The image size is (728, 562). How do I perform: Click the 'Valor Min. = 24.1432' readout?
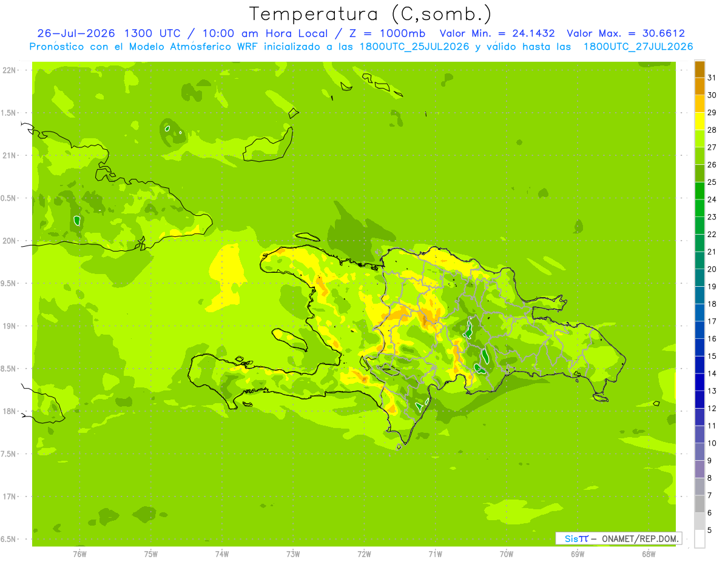[x=497, y=33]
